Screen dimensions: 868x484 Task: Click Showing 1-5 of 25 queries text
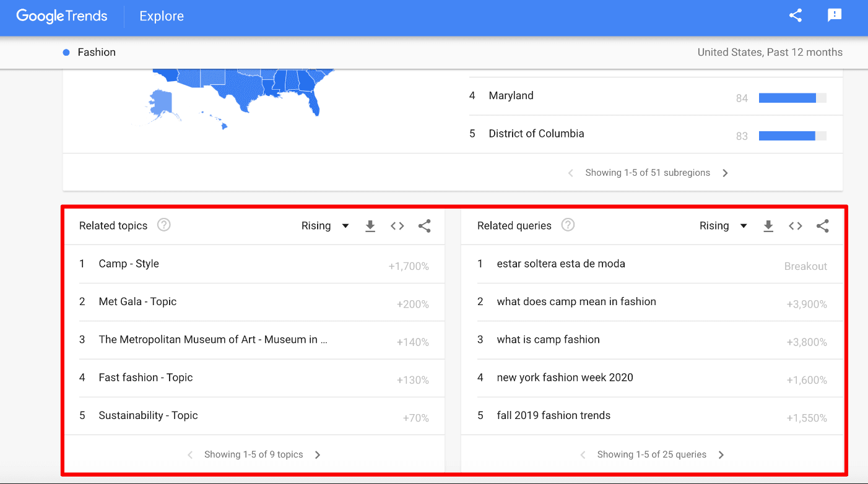pos(652,454)
